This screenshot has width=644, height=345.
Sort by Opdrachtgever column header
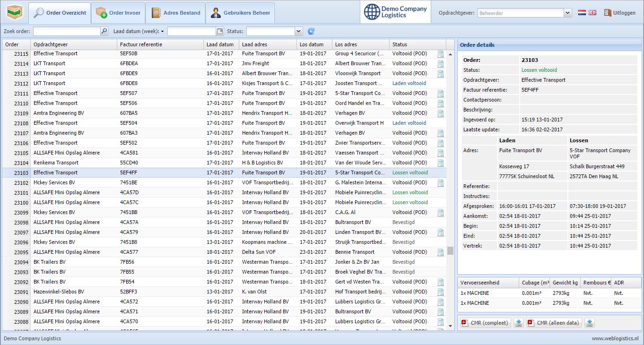(x=74, y=44)
